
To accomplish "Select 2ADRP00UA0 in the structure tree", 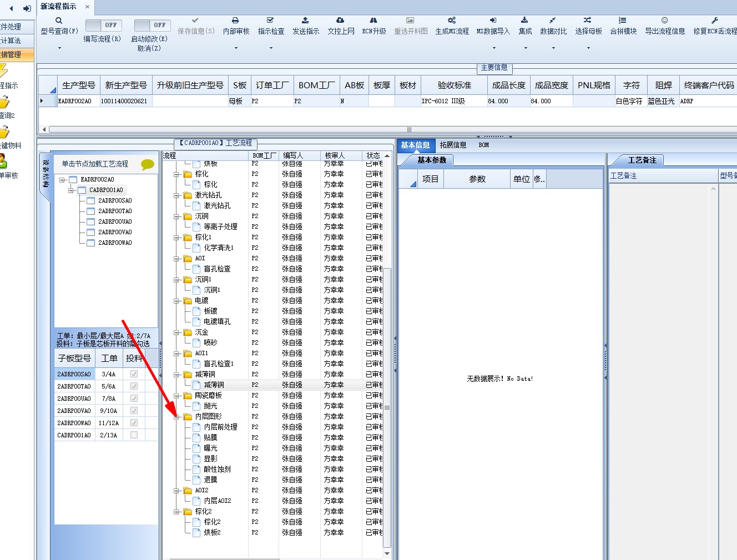I will (x=115, y=221).
